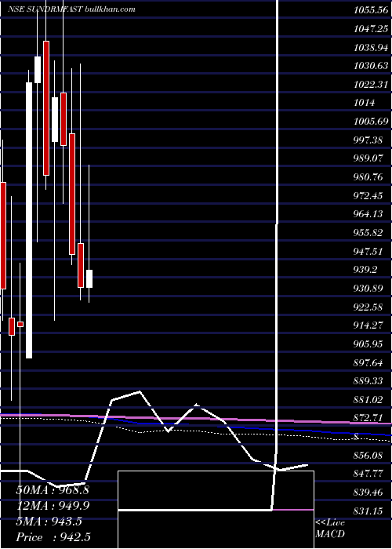Select the 1055.56 price axis label
The image size is (392, 549).
tap(371, 10)
